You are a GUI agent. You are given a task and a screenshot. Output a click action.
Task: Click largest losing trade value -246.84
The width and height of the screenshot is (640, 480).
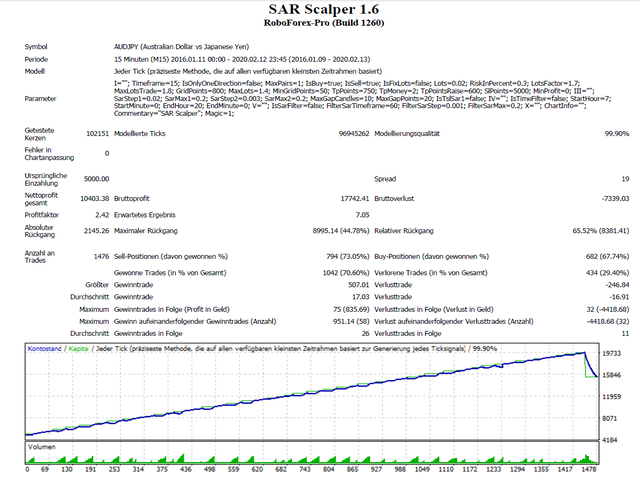[618, 284]
